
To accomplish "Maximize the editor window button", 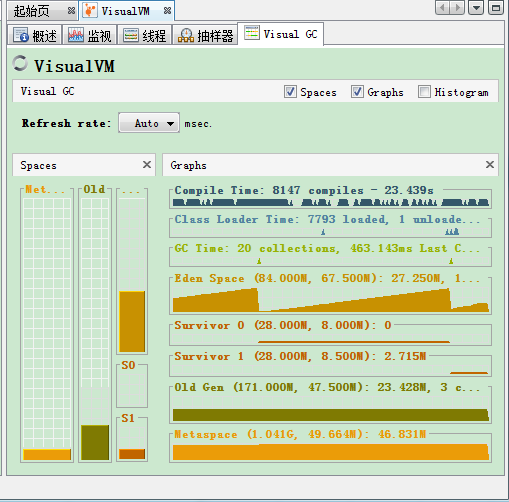I will pos(496,8).
